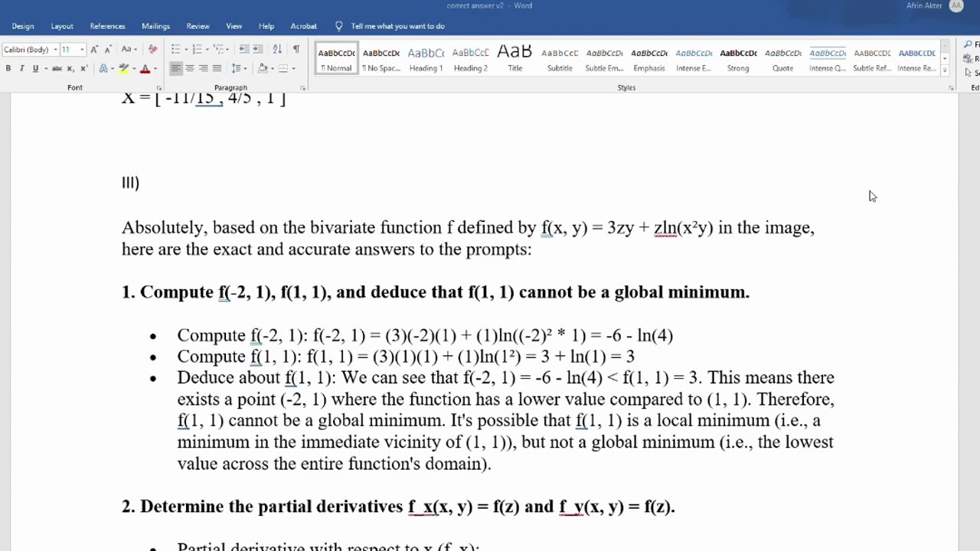Switch to the Mailings tab
Viewport: 980px width, 551px height.
pyautogui.click(x=155, y=26)
